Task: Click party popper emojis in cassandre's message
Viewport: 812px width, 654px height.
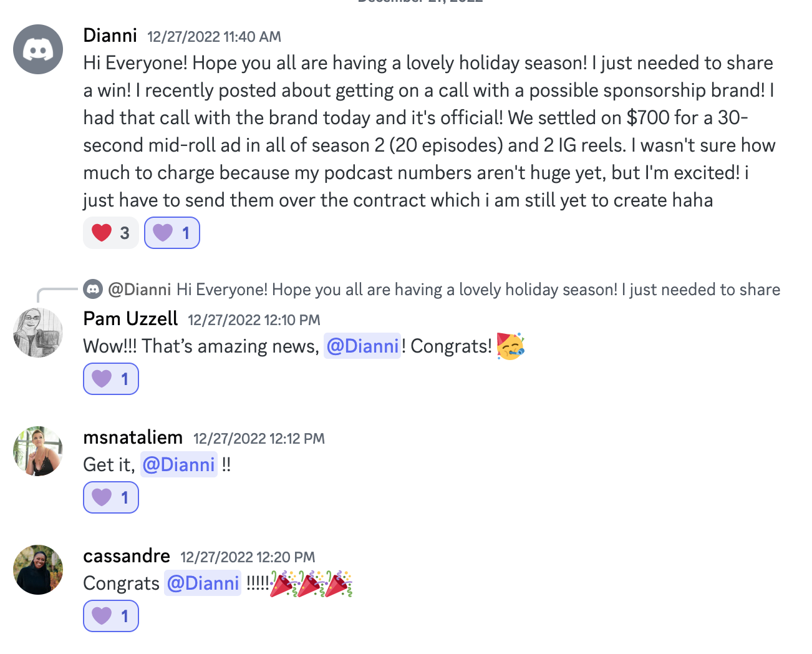Action: tap(312, 583)
